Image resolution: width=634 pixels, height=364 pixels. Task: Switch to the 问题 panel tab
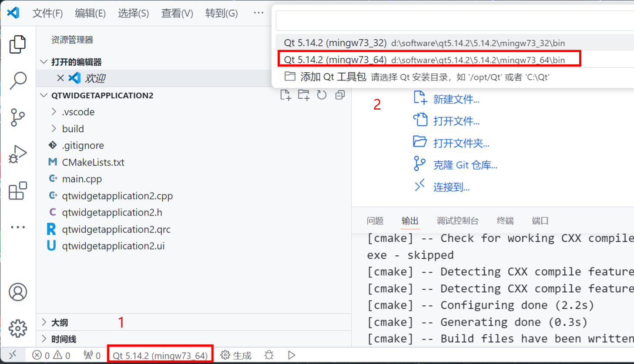point(375,221)
